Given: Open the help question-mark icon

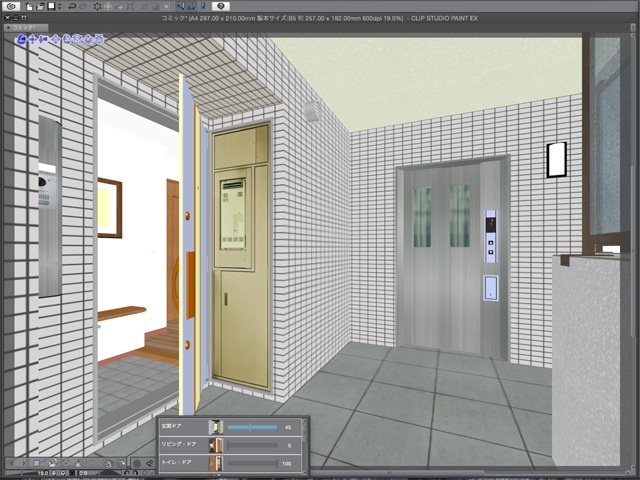Looking at the screenshot, I should 221,6.
